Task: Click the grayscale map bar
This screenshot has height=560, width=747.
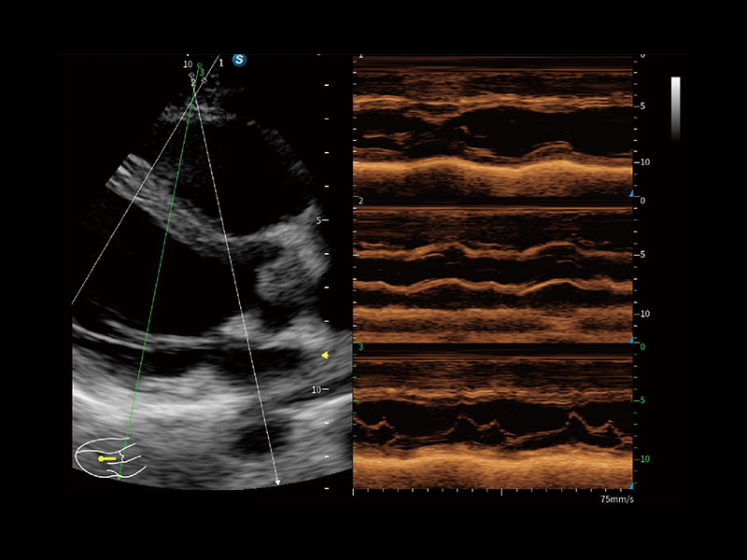Action: (675, 107)
